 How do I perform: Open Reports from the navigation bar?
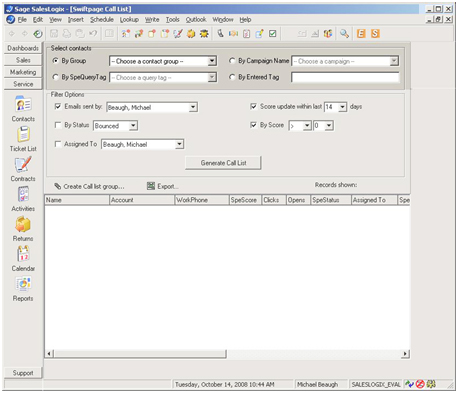[23, 289]
